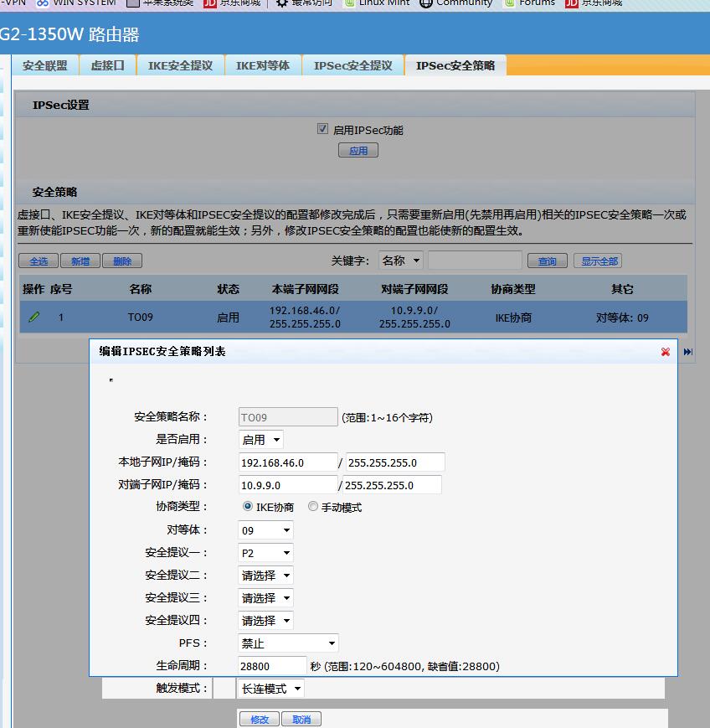Switch to the virtual interface tab

tap(108, 65)
